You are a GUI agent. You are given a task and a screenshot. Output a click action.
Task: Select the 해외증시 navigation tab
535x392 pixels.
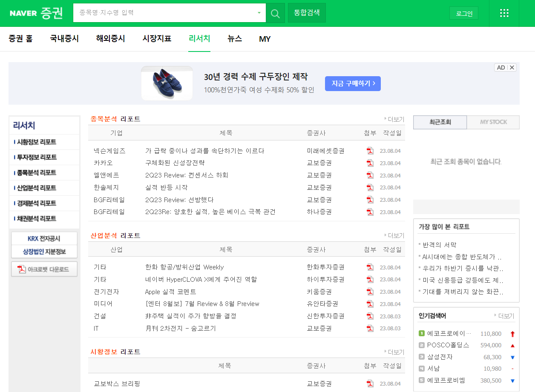[x=110, y=39]
